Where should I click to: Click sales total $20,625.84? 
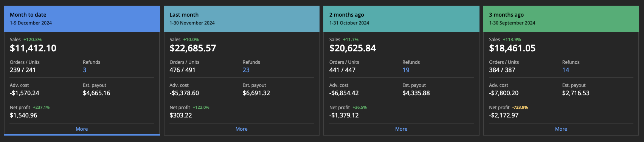click(352, 48)
